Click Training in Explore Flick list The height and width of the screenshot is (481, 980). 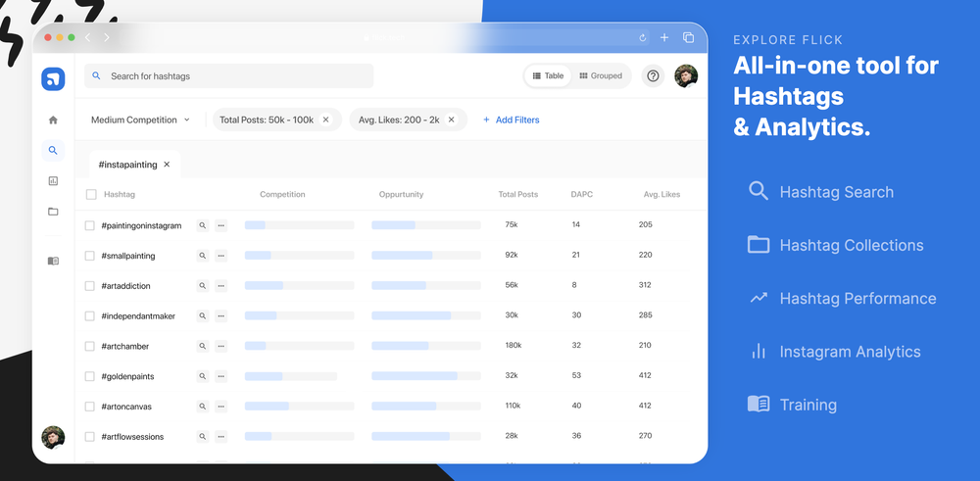click(793, 405)
